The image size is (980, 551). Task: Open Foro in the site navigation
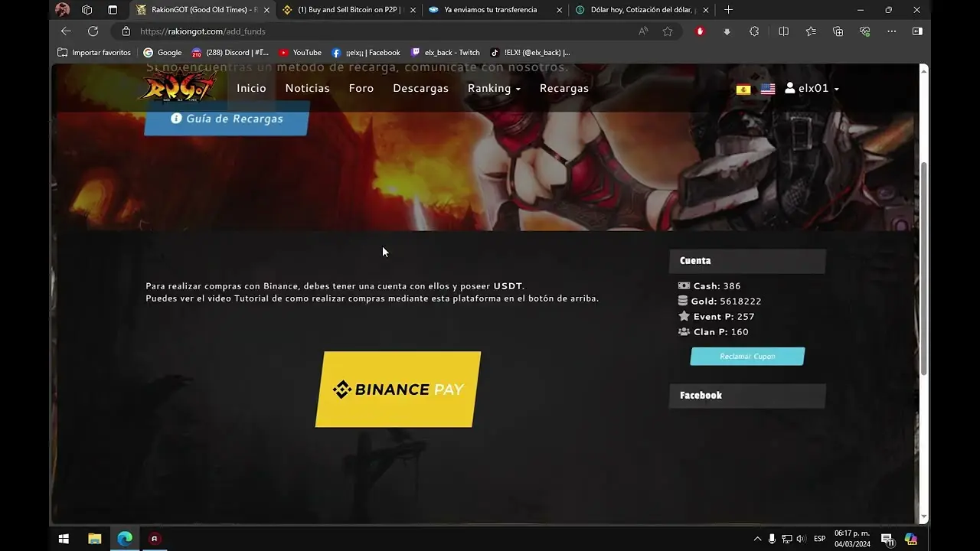pos(361,88)
